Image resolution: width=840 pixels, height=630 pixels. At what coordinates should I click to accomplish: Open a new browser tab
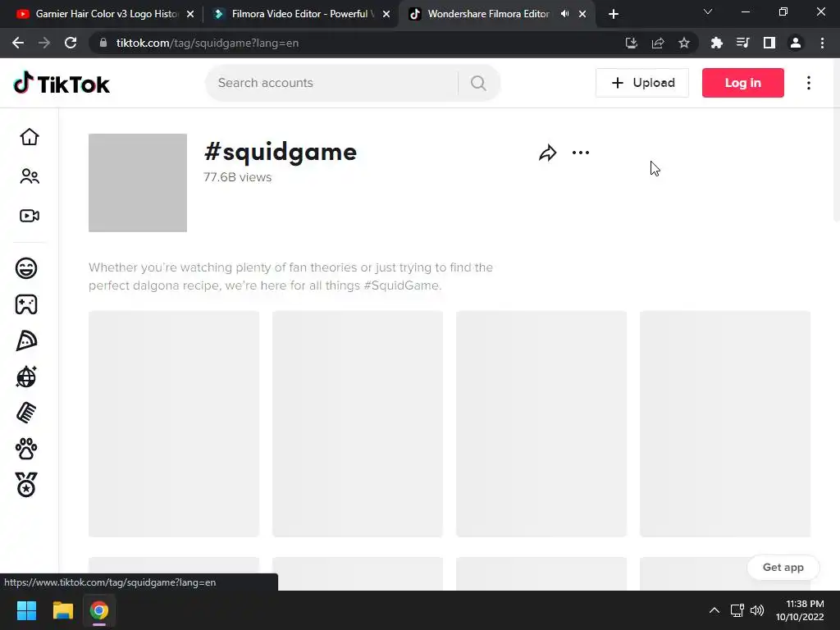(614, 15)
